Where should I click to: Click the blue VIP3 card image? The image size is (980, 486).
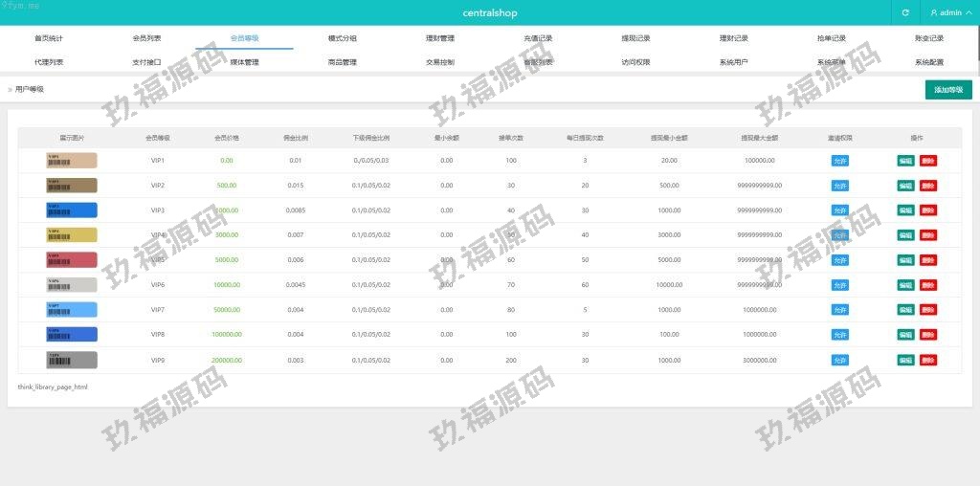pyautogui.click(x=72, y=210)
